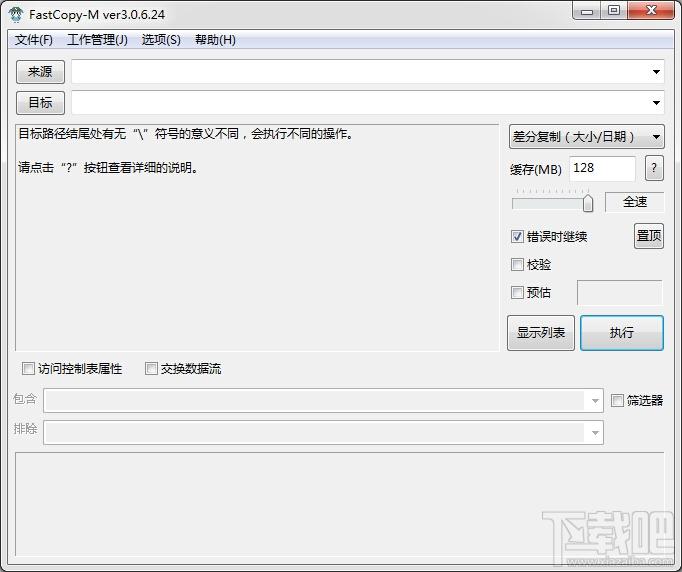Click the 置顶 always-on-top button
Image resolution: width=682 pixels, height=572 pixels.
click(x=649, y=236)
